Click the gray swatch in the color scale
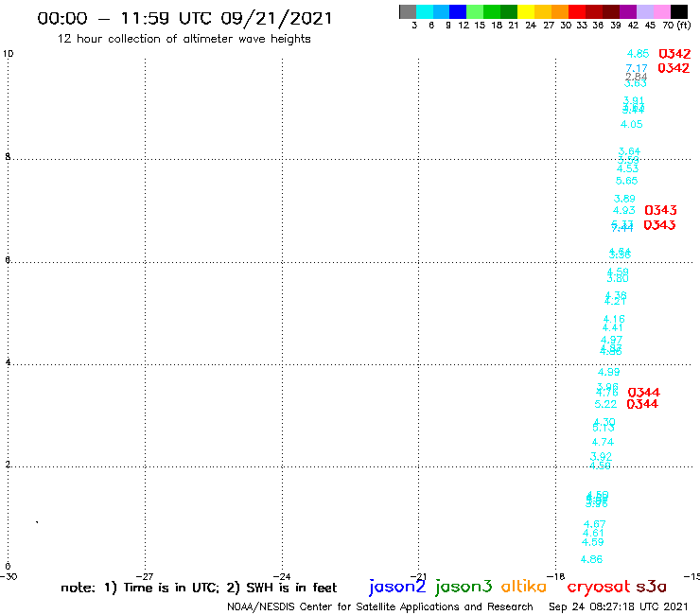Viewport: 700px width, 615px height. (x=408, y=11)
